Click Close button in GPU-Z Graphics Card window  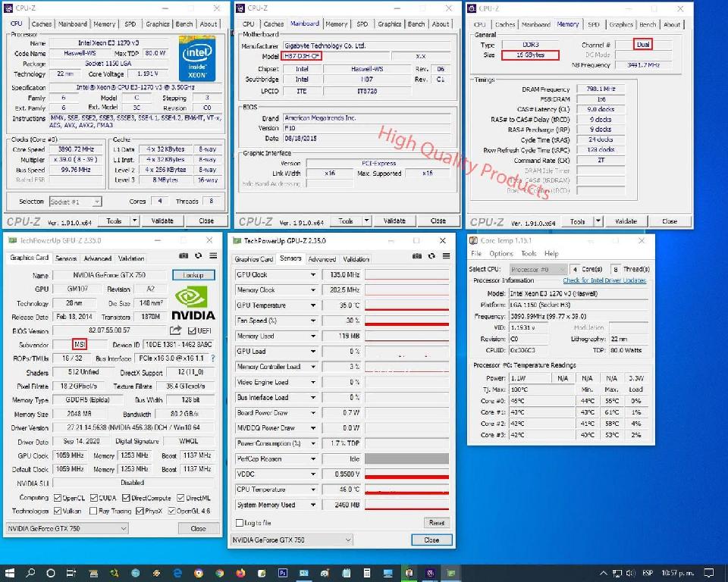198,528
